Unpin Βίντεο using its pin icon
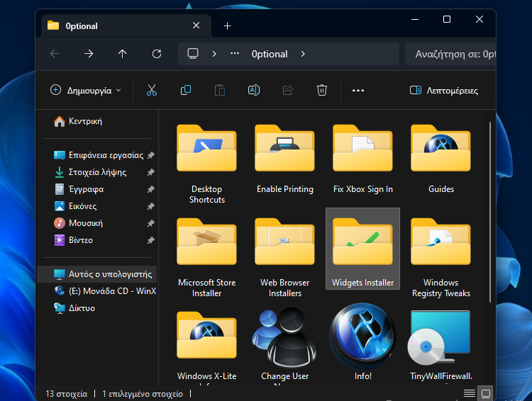The image size is (532, 401). pyautogui.click(x=151, y=240)
